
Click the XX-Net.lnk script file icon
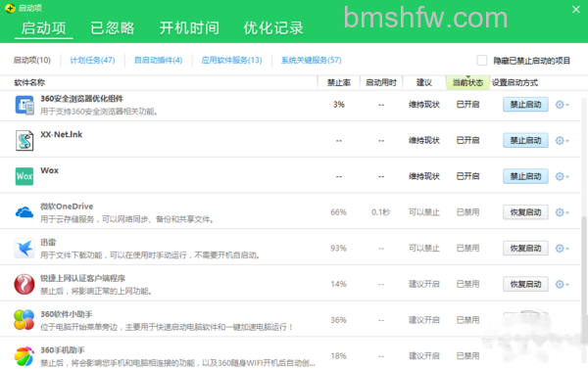click(24, 141)
